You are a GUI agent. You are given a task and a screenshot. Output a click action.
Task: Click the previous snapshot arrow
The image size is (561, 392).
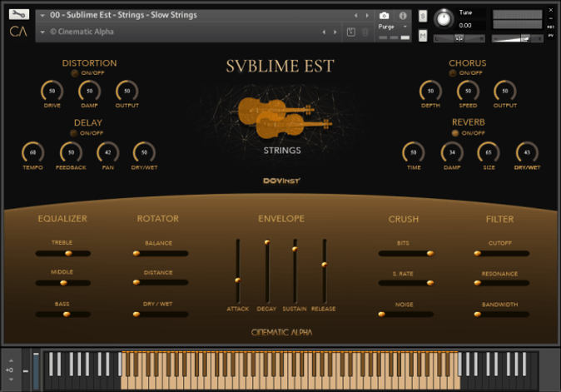325,32
